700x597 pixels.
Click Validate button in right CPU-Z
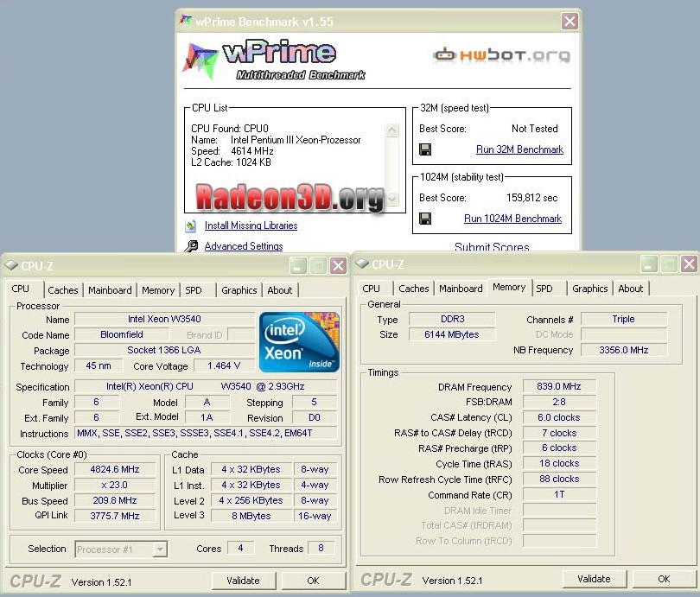point(595,579)
